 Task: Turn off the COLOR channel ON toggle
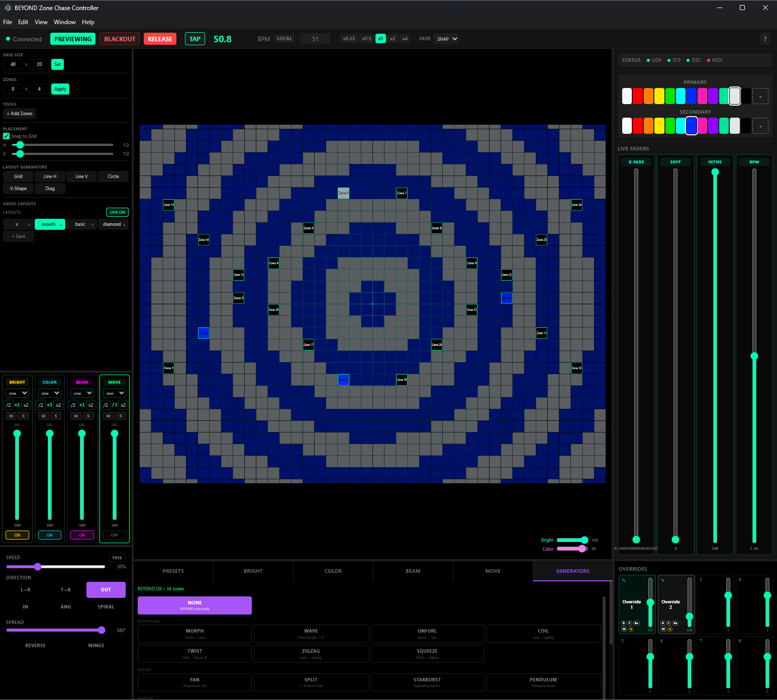pos(50,535)
